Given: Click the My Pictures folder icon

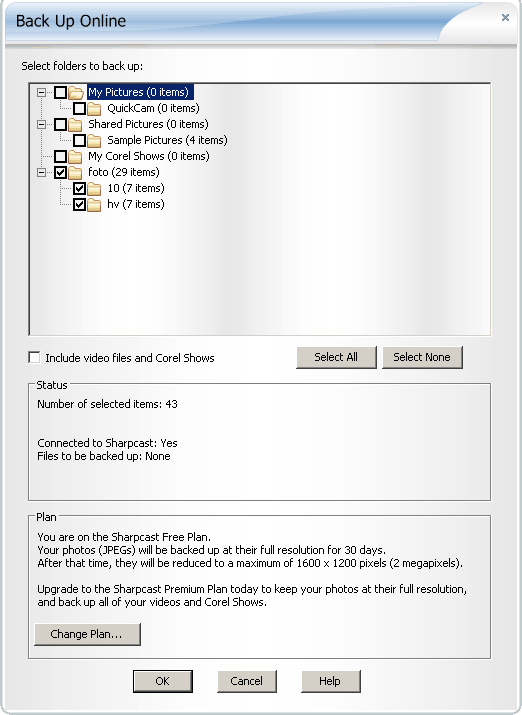Looking at the screenshot, I should point(76,93).
